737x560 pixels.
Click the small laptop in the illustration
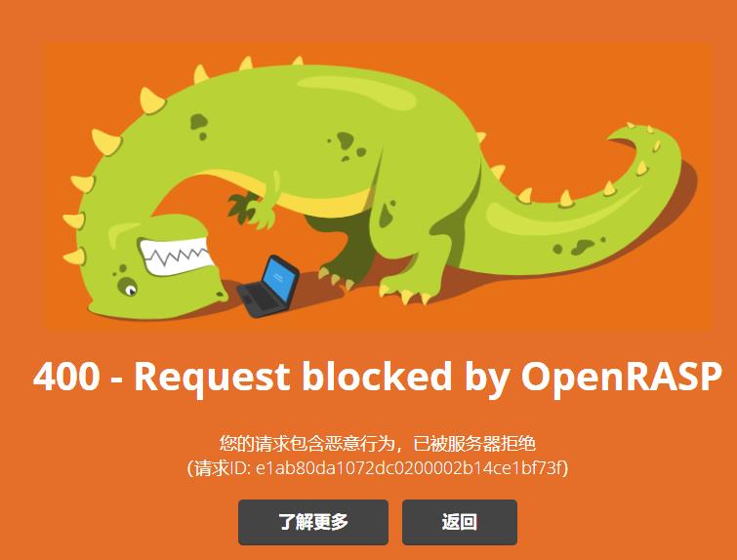pos(267,286)
